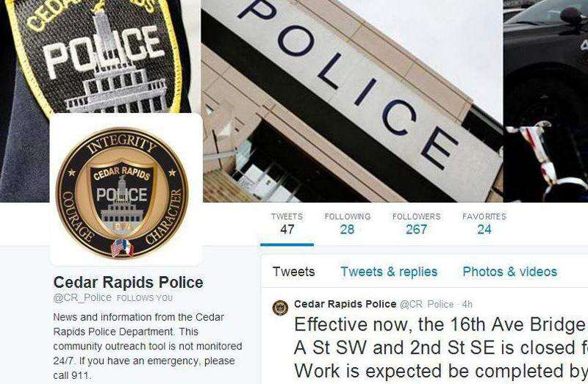
Task: Switch to the Tweets timeline tab
Action: [293, 272]
